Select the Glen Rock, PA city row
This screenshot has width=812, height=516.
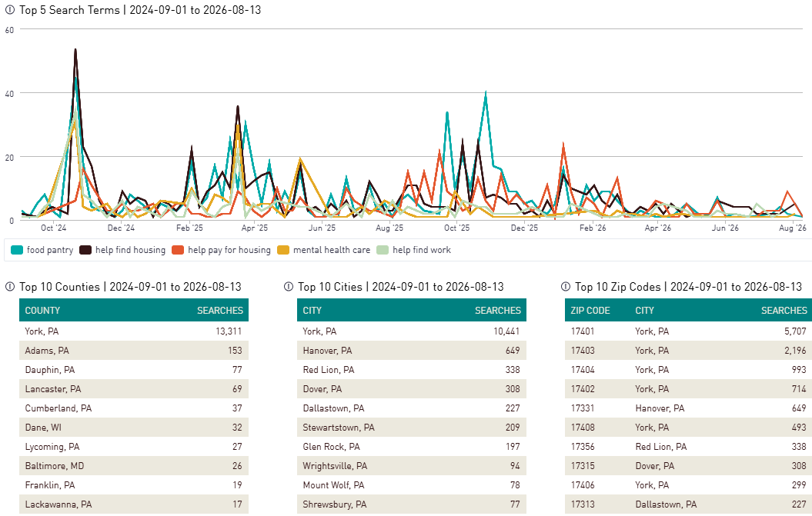(x=412, y=447)
